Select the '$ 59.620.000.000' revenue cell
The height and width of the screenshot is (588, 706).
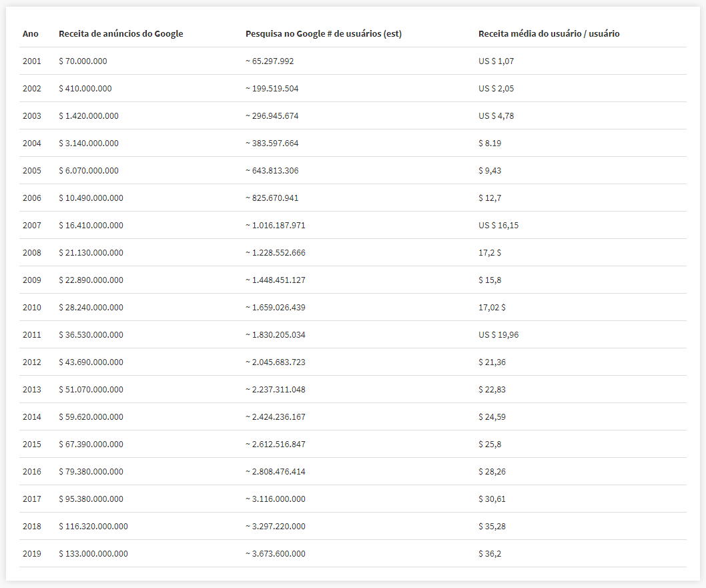pyautogui.click(x=91, y=417)
